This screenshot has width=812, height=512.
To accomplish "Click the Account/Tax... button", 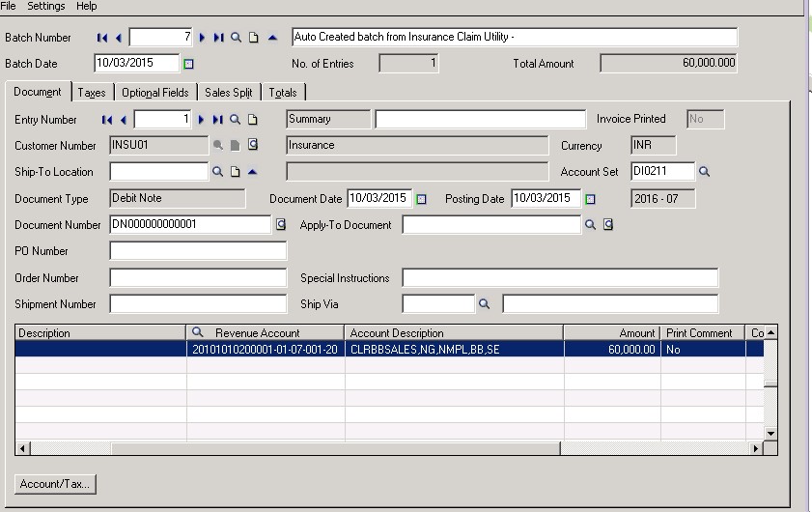I will 56,484.
